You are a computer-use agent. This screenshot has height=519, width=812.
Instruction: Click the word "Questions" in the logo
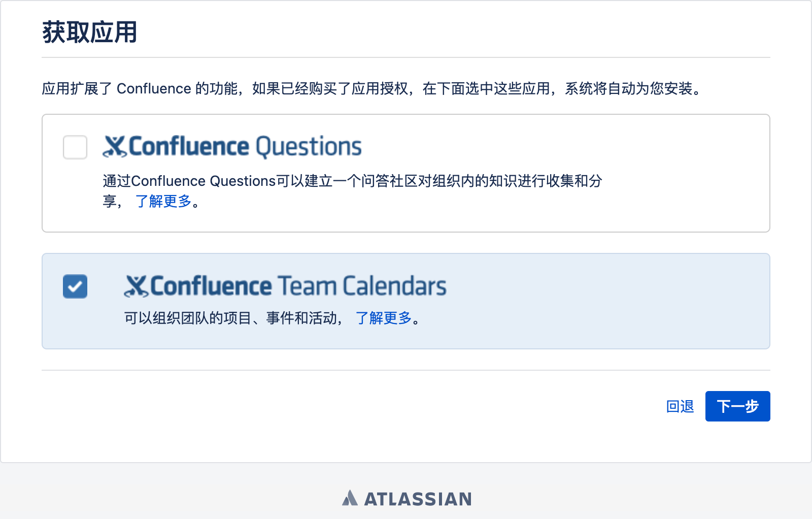point(309,147)
